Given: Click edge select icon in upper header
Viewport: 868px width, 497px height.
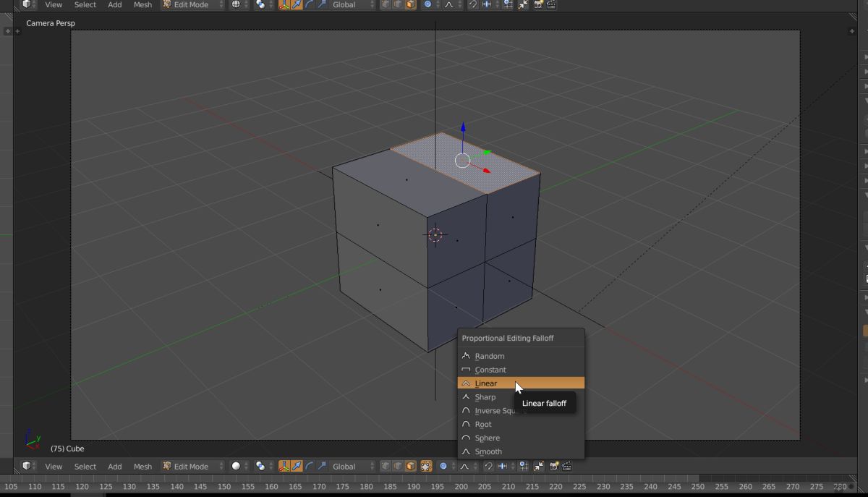Looking at the screenshot, I should (398, 4).
